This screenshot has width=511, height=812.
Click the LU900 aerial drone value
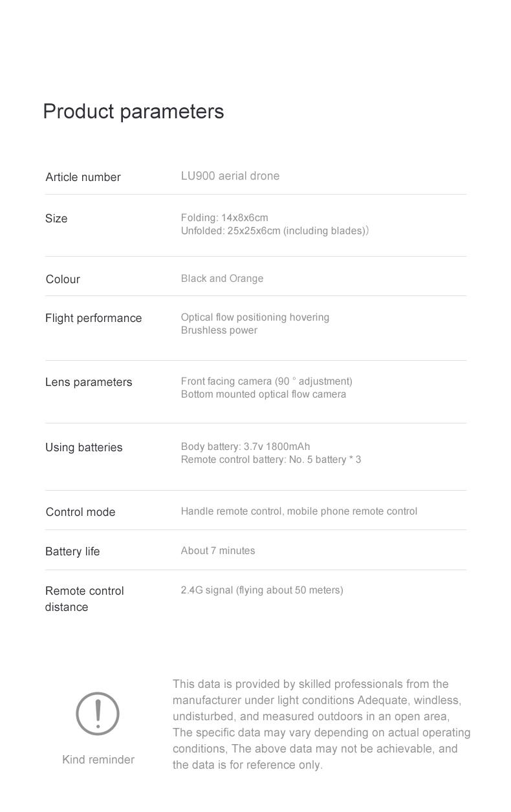pos(230,176)
